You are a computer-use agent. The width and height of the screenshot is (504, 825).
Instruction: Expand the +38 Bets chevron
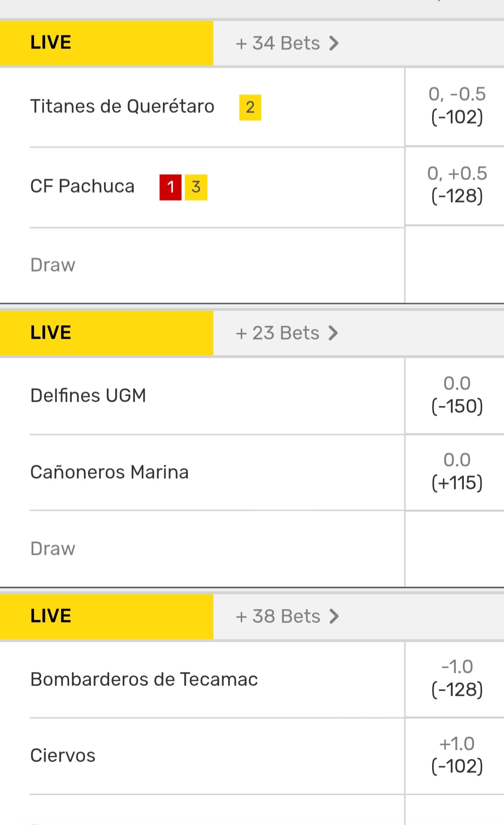tap(334, 616)
